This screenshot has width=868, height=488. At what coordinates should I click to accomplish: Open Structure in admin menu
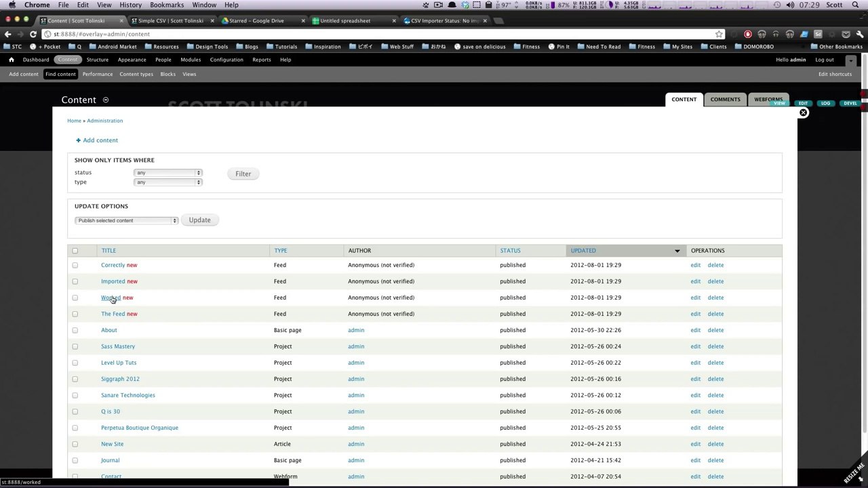pos(98,60)
